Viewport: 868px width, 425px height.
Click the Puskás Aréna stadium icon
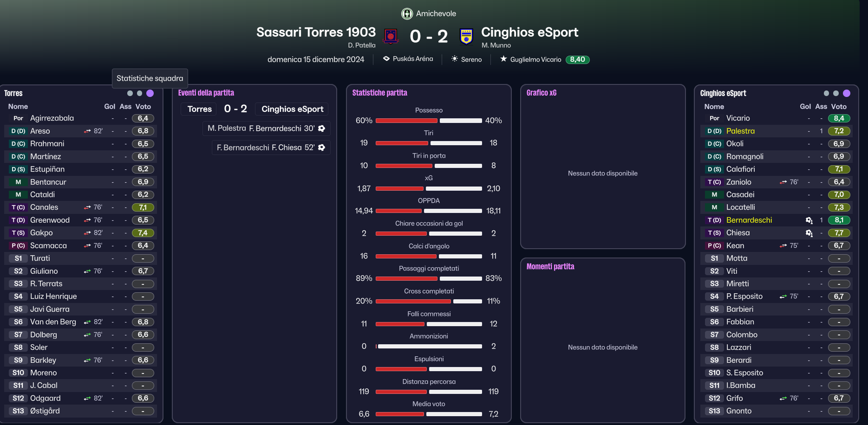(386, 59)
